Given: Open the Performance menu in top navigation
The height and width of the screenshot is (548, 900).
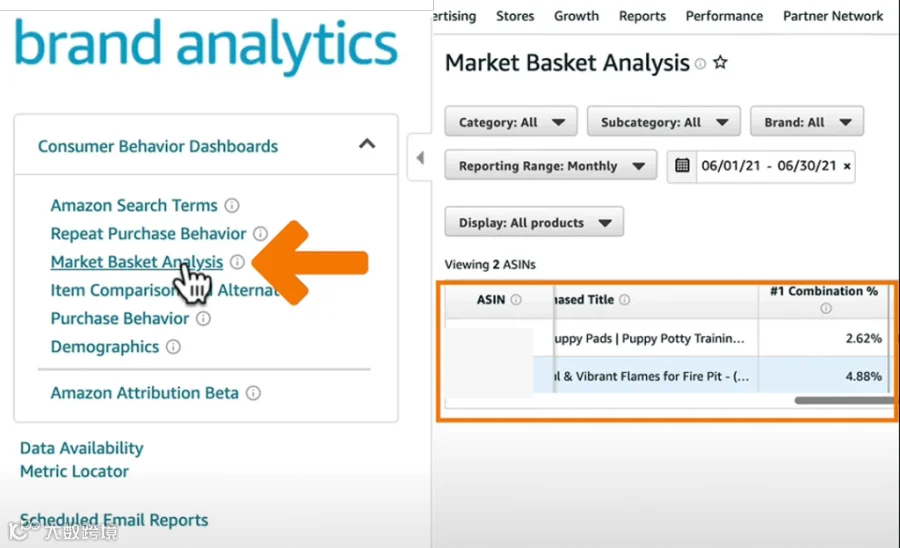Looking at the screenshot, I should [x=724, y=16].
